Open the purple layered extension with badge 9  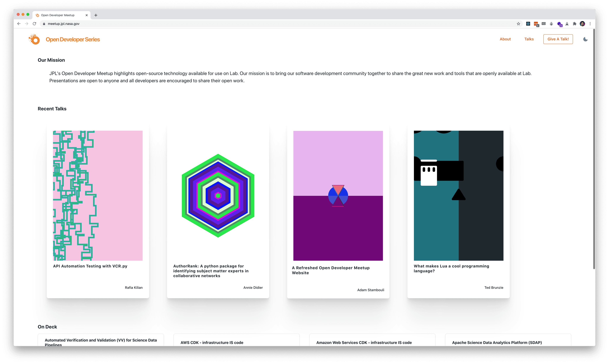[x=559, y=24]
